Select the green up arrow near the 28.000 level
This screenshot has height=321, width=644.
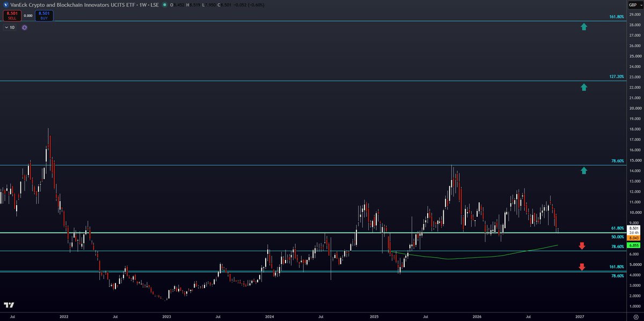click(x=584, y=26)
